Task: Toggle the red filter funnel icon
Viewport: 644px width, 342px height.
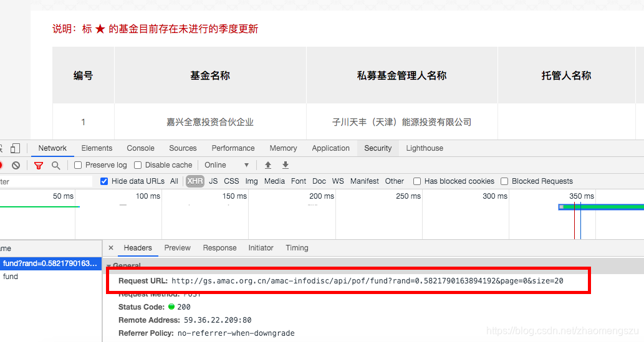Action: [x=39, y=165]
